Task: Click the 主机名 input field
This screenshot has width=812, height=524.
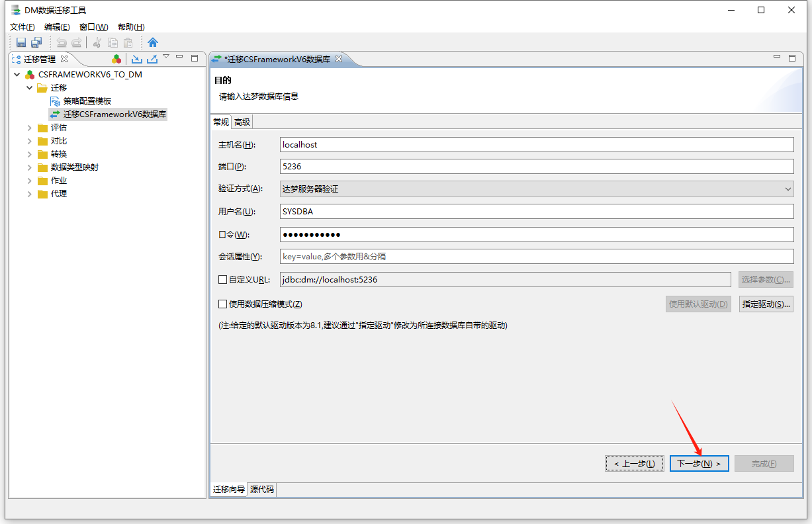Action: (537, 145)
